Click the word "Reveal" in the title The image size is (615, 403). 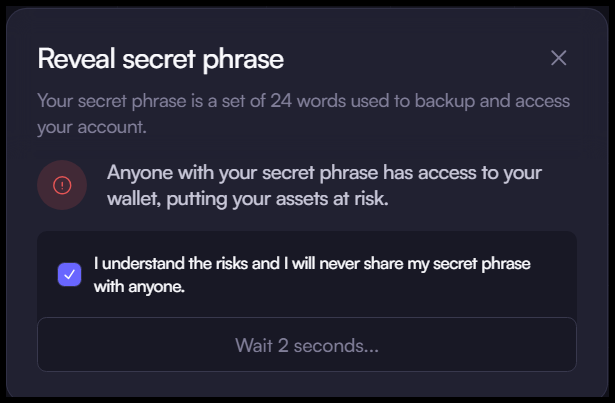pyautogui.click(x=73, y=59)
